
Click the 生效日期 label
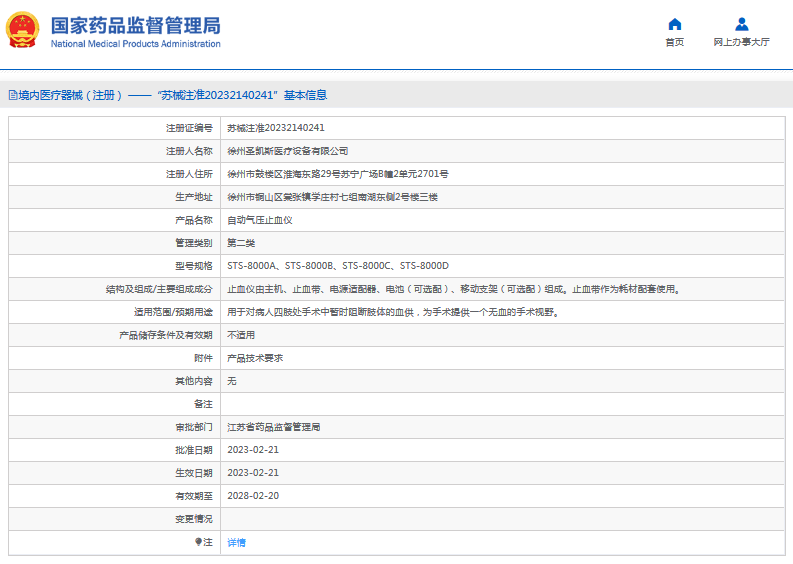194,473
